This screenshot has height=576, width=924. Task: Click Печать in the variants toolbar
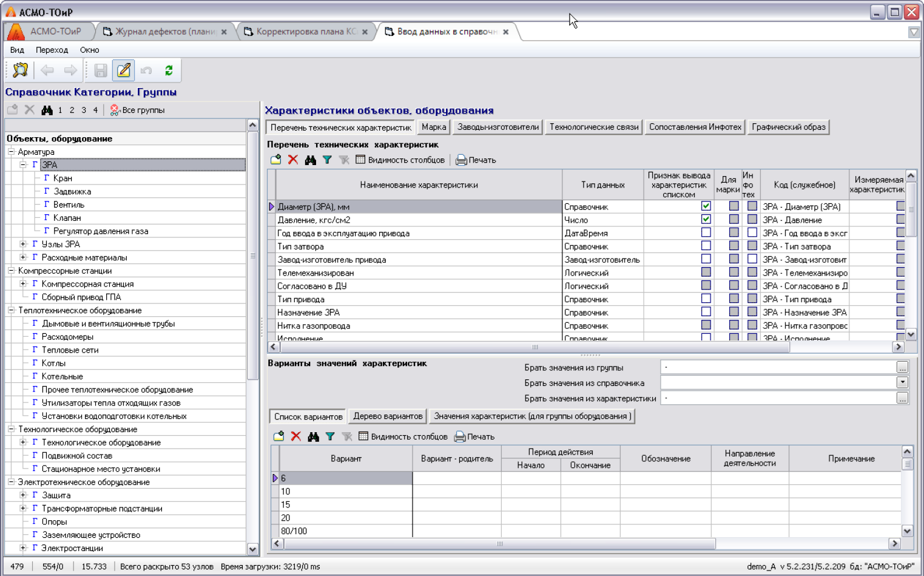pyautogui.click(x=474, y=437)
